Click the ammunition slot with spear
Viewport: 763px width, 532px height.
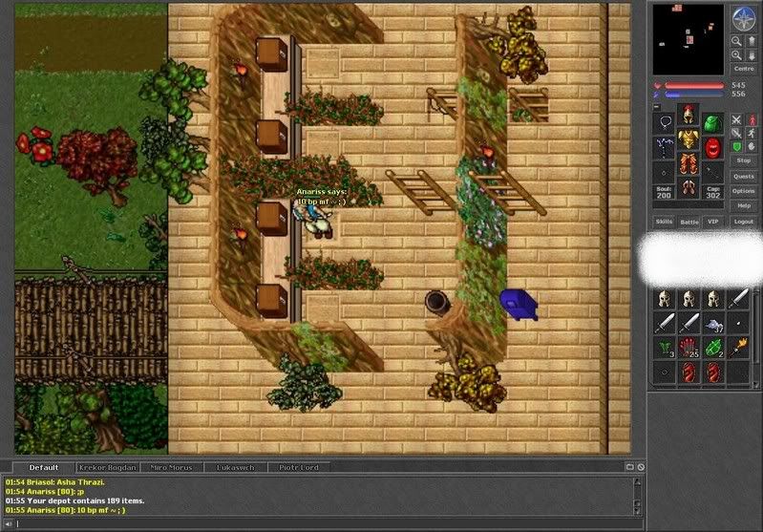[x=712, y=172]
